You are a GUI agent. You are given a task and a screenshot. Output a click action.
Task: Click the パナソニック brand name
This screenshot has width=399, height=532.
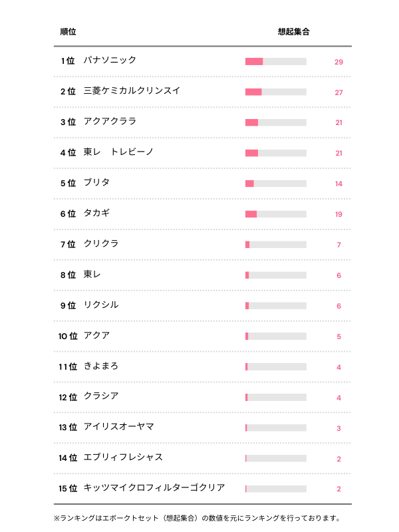point(110,61)
